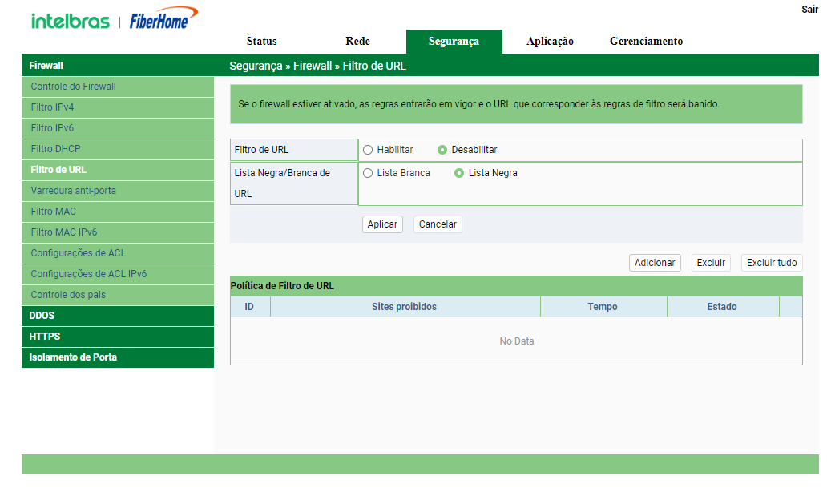Click Excluir tudo to delete all
This screenshot has width=827, height=504.
coord(772,263)
